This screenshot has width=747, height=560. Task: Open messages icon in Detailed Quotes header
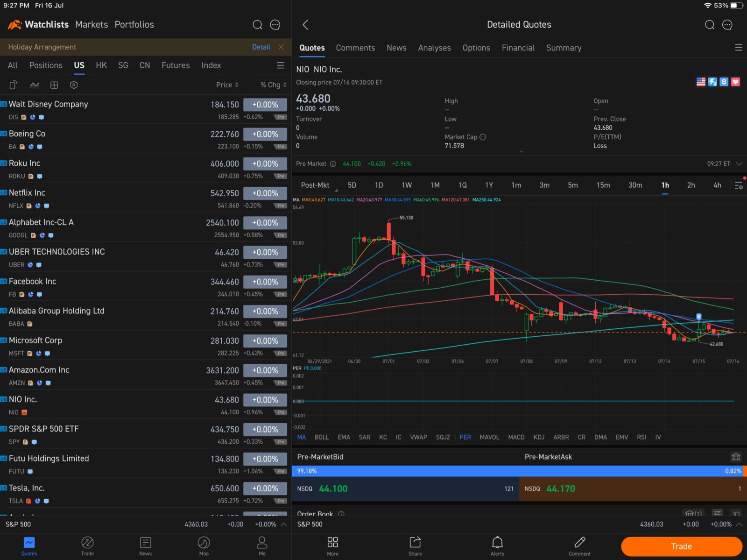[x=727, y=25]
